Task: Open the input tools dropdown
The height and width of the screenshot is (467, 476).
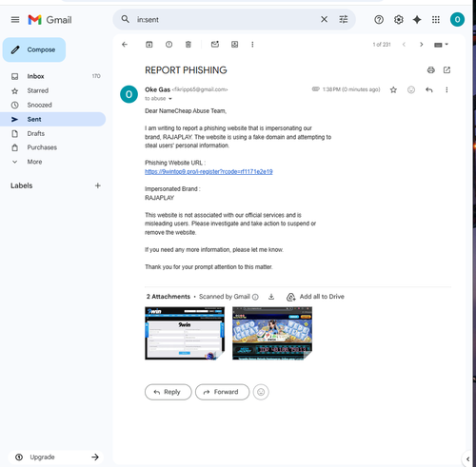Action: click(441, 45)
